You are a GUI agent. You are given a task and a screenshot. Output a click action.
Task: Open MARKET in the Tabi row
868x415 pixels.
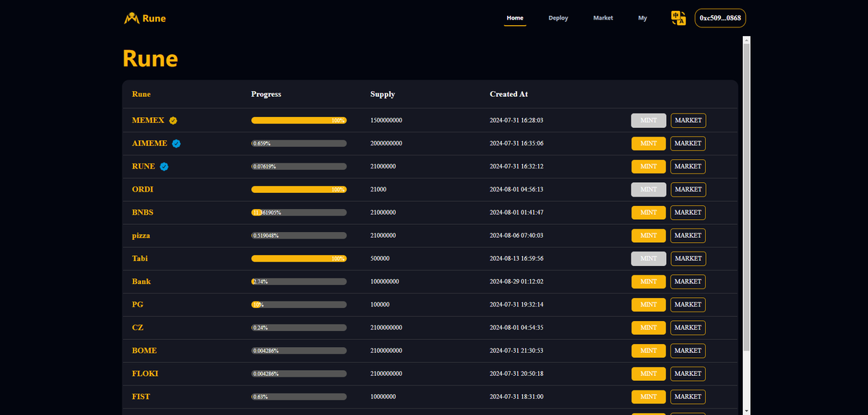[689, 258]
